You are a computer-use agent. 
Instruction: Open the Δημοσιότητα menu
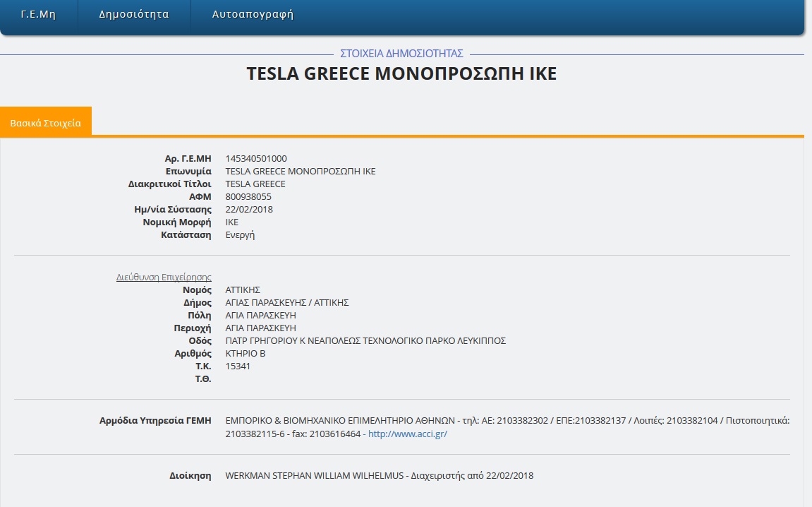(134, 15)
